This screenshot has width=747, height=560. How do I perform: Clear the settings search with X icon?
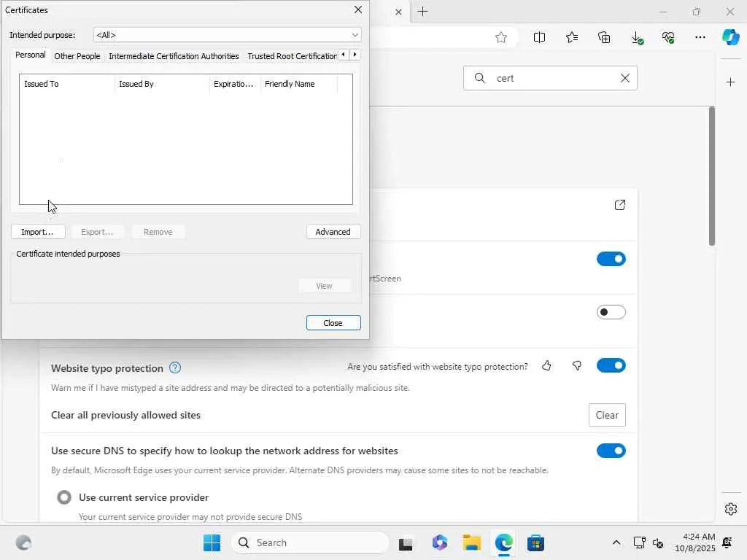(625, 78)
